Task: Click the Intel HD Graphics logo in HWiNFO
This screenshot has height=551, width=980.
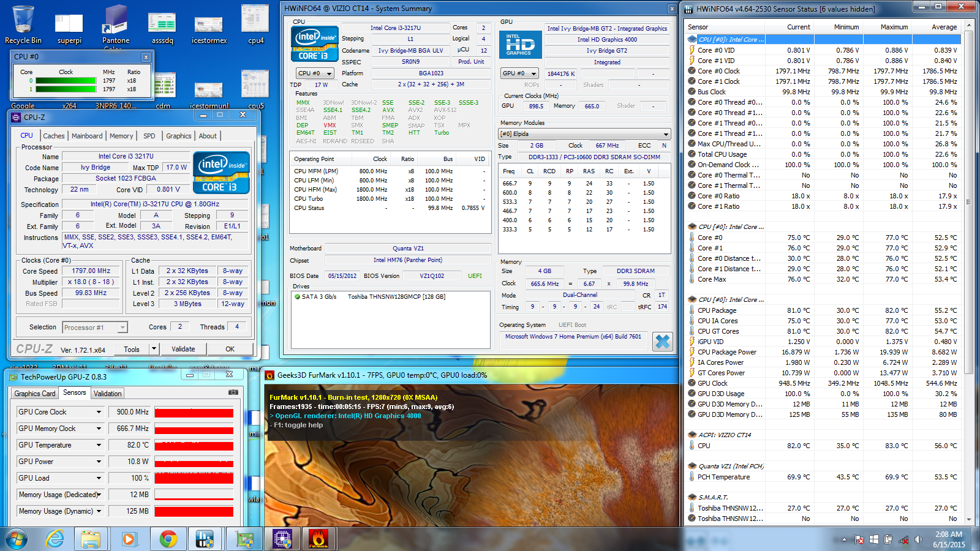Action: [x=520, y=45]
